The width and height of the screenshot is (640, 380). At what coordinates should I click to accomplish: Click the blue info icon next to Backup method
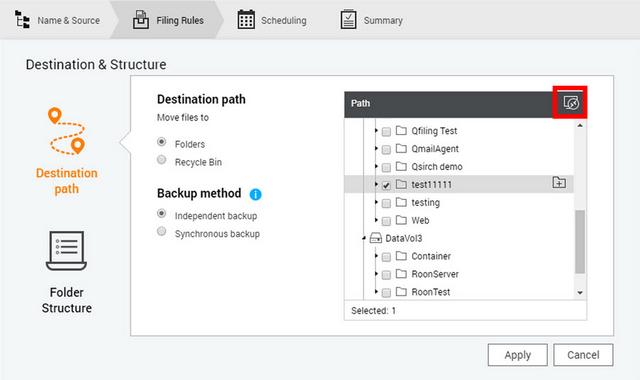[x=256, y=194]
